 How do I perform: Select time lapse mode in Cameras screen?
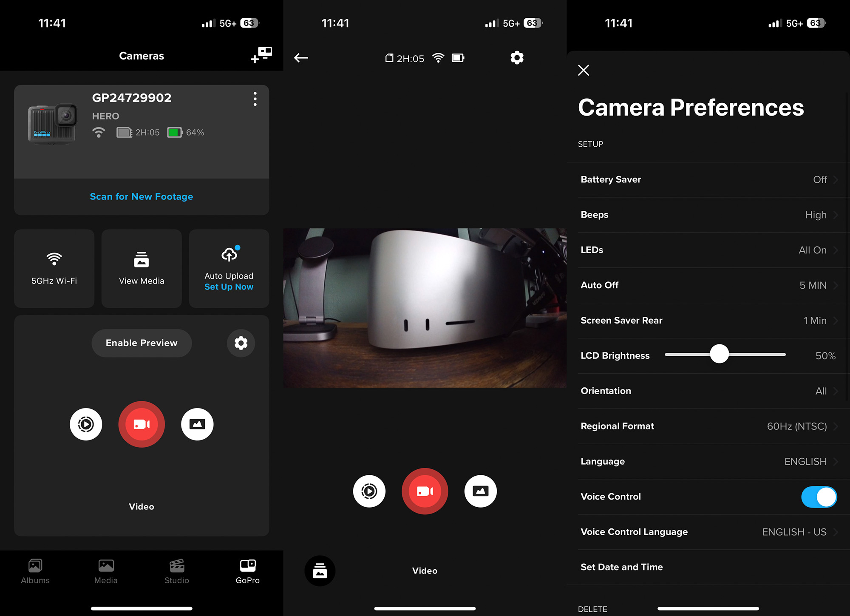pyautogui.click(x=86, y=424)
